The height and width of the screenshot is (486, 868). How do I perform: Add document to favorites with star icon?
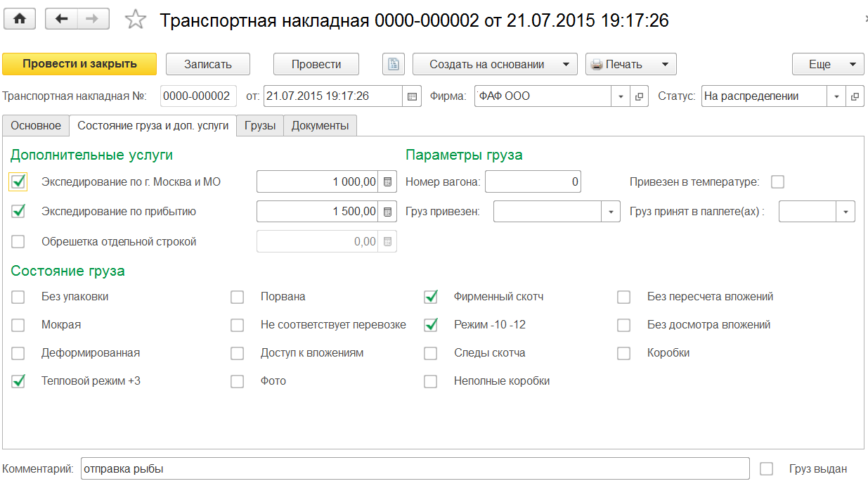tap(135, 20)
